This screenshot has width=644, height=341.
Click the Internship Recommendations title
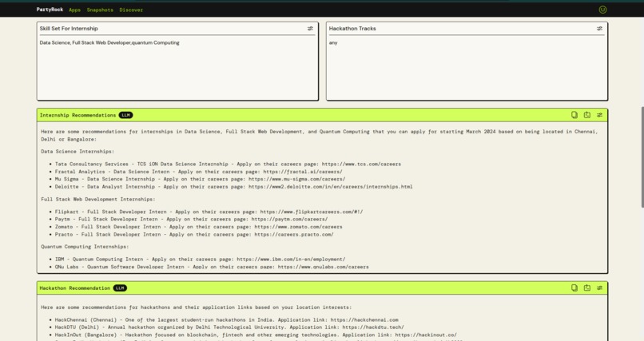pyautogui.click(x=78, y=115)
